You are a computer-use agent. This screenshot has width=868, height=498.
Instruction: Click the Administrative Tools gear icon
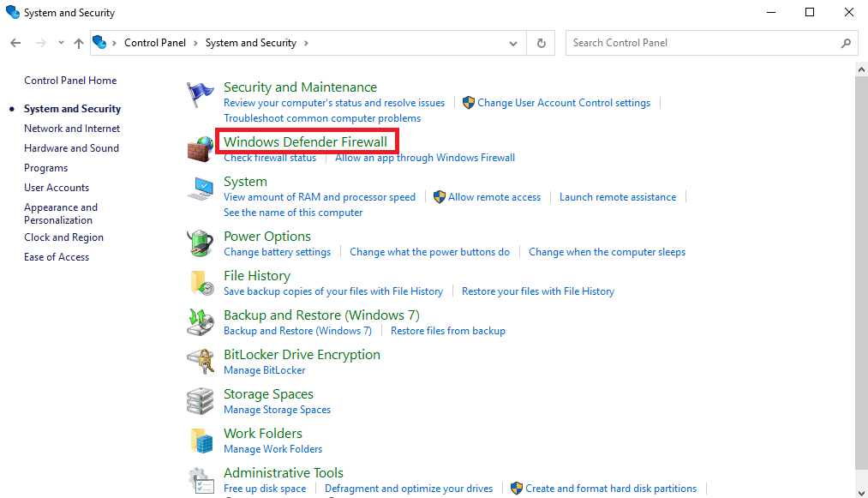click(x=201, y=481)
